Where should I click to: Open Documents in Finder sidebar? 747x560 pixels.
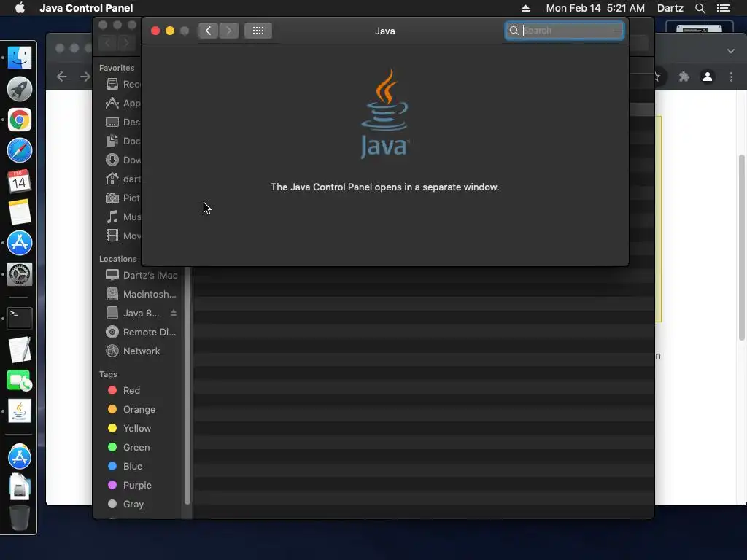point(123,141)
